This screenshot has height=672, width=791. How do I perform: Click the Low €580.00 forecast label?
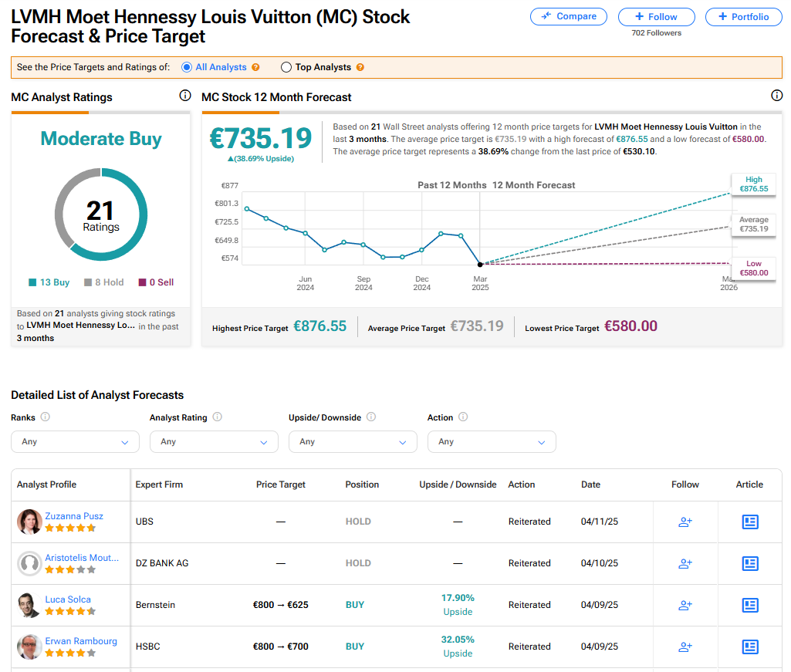[x=754, y=268]
